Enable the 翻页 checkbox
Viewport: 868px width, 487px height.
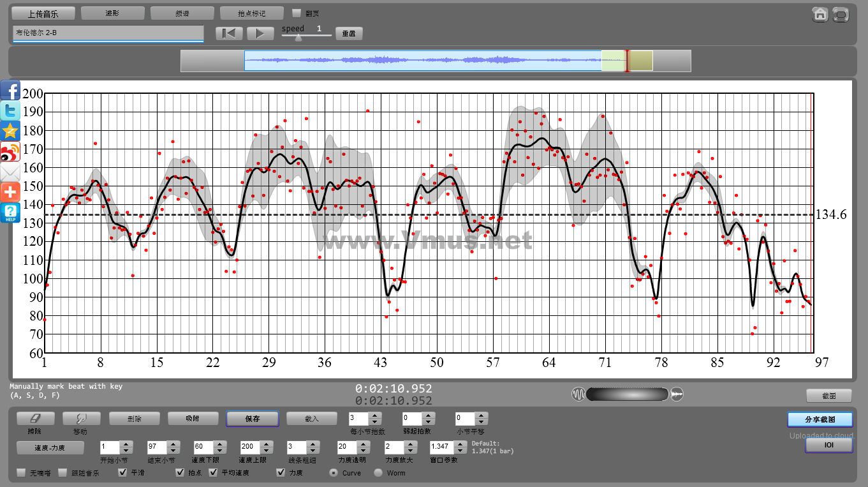pos(297,13)
